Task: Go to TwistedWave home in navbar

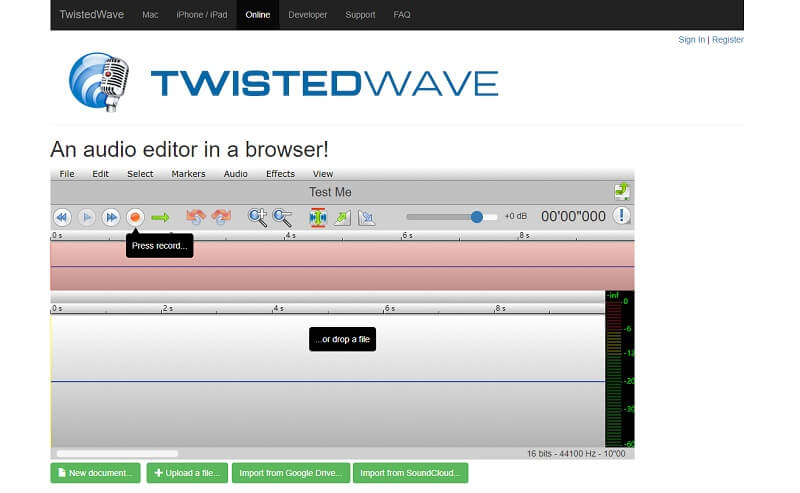Action: click(x=91, y=14)
